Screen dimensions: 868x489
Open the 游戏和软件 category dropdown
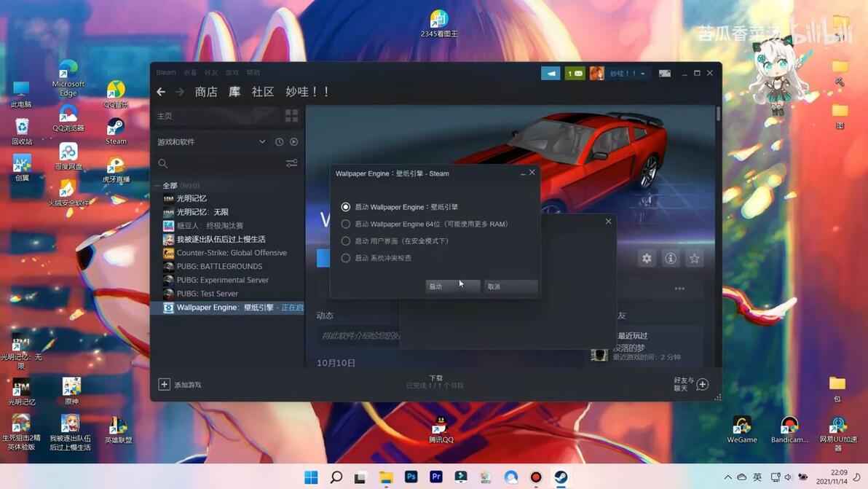pyautogui.click(x=211, y=142)
